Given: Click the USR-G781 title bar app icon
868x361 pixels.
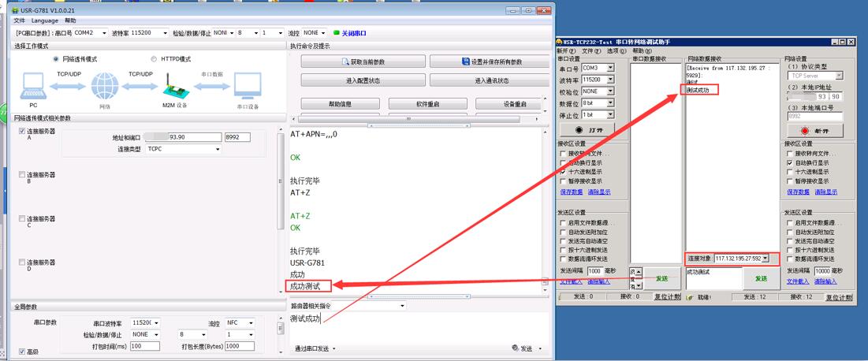Looking at the screenshot, I should pyautogui.click(x=16, y=10).
